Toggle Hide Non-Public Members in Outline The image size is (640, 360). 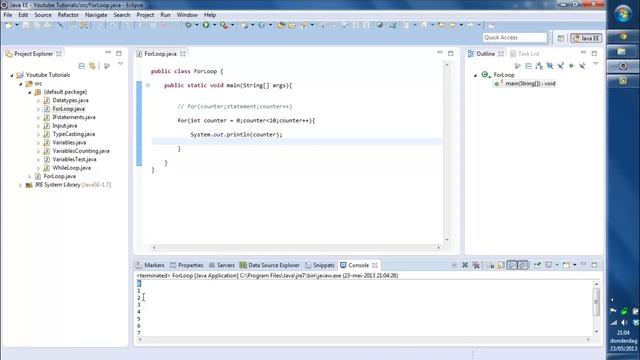[x=571, y=66]
